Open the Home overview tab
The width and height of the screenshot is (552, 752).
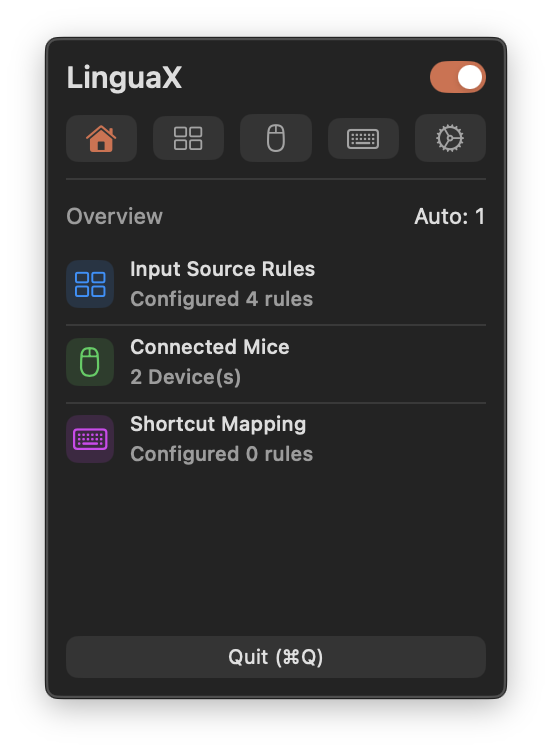click(101, 138)
